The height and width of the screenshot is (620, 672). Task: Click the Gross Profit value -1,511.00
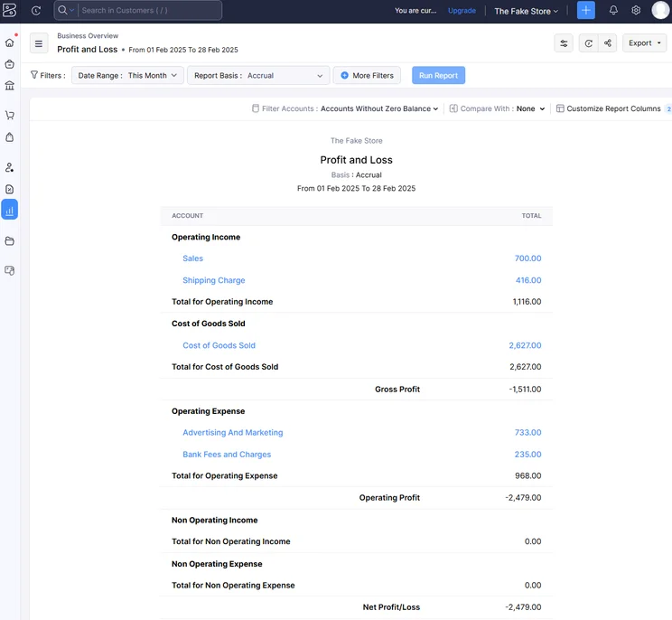525,389
